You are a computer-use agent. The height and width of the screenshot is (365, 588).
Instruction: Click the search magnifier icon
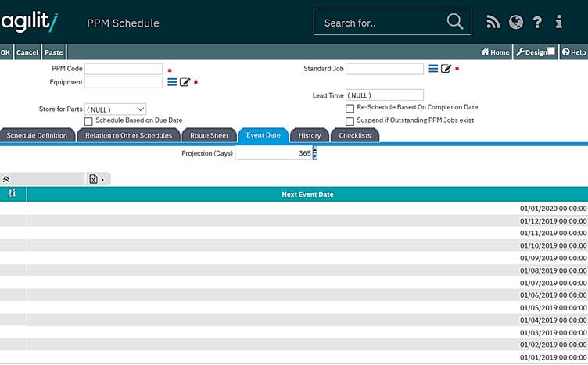tap(454, 22)
